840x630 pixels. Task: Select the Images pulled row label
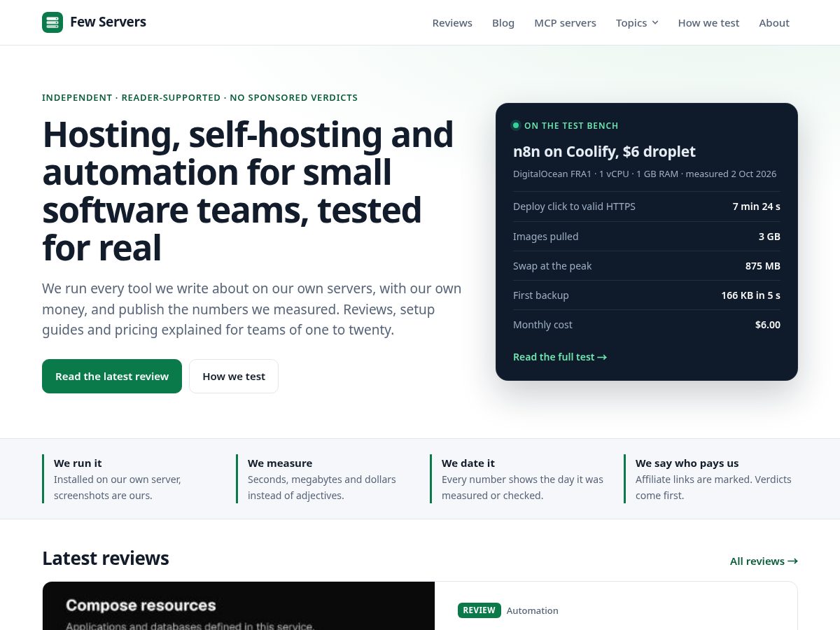point(545,237)
